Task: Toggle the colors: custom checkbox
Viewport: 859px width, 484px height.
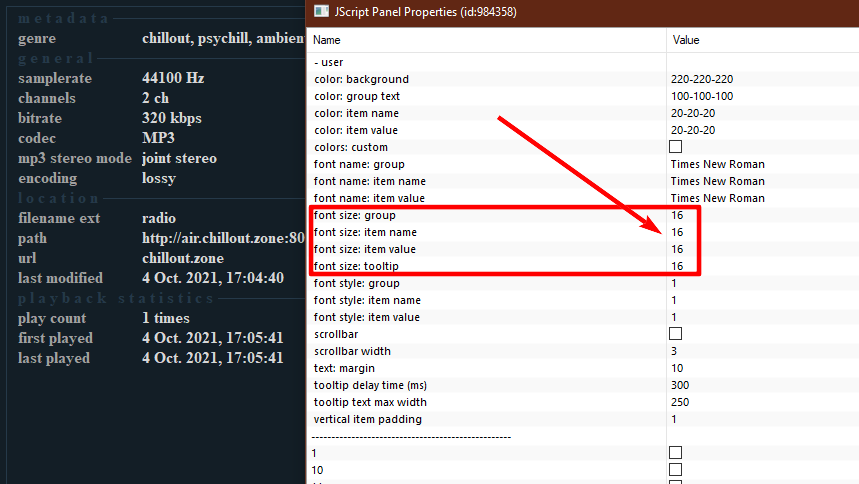Action: (x=675, y=147)
